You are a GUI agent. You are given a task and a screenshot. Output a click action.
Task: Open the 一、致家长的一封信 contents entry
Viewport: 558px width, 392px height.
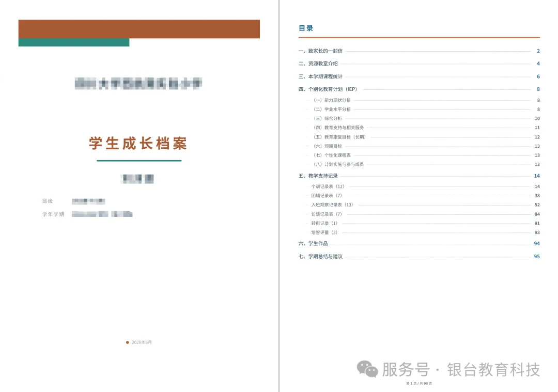[x=320, y=51]
